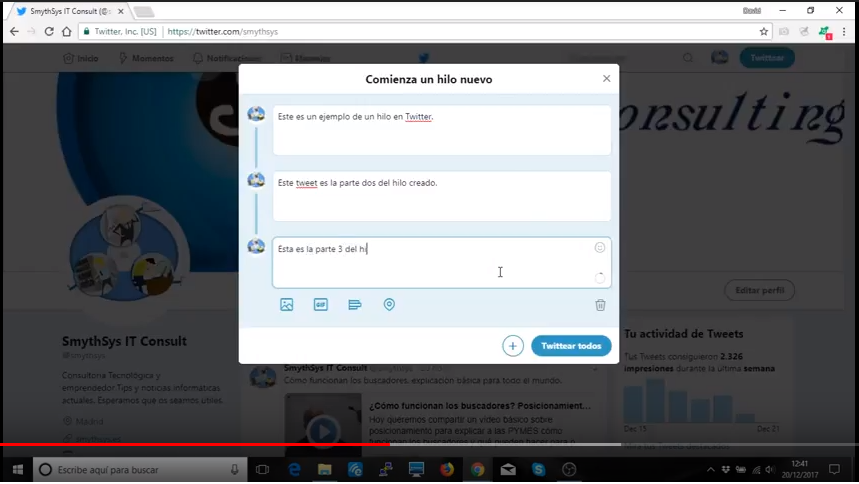Close the 'Comienza un hilo nuevo' dialog
This screenshot has height=484, width=859.
click(x=606, y=79)
